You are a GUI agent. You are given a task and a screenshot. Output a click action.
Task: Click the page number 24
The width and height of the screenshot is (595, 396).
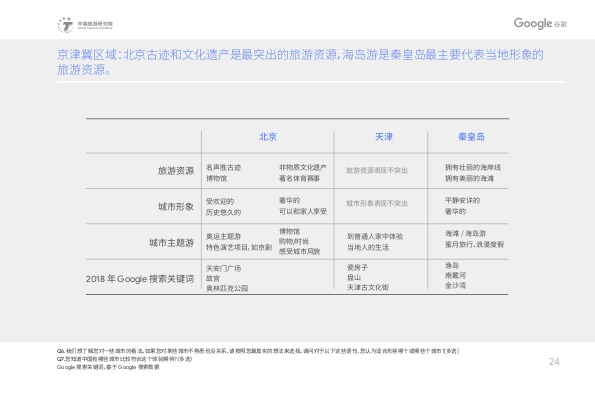554,361
